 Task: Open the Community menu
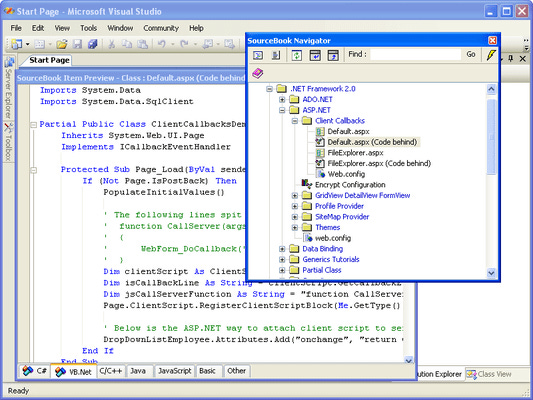coord(161,28)
